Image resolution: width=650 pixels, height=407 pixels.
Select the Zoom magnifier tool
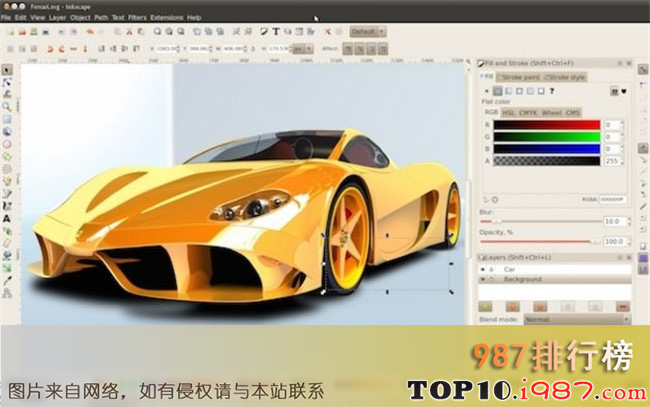pyautogui.click(x=7, y=107)
